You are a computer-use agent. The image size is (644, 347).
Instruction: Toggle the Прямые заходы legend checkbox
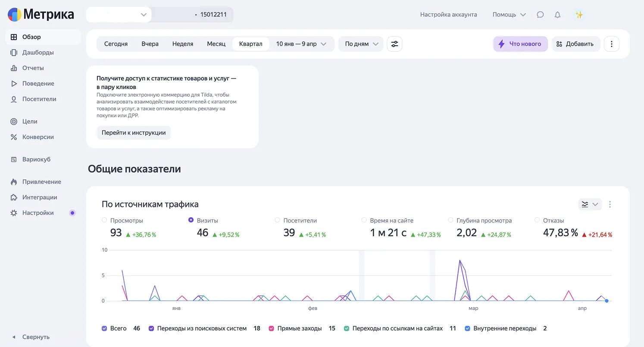[x=271, y=328]
